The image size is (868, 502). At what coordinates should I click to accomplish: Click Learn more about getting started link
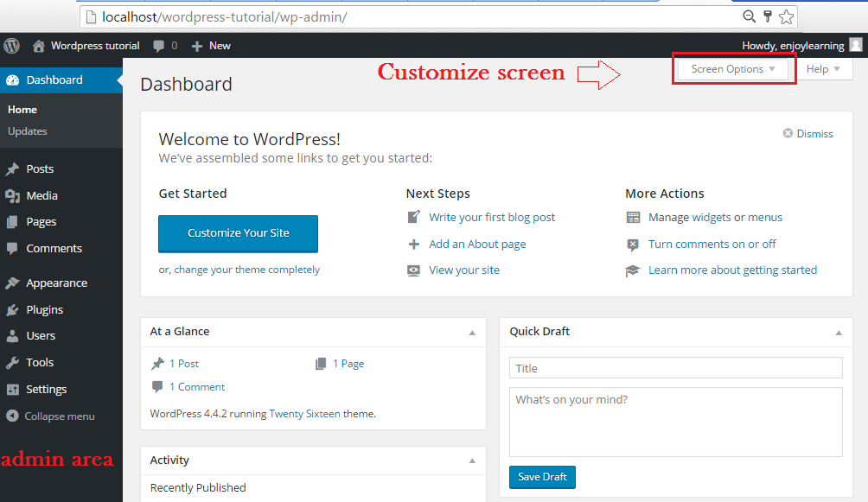[733, 270]
